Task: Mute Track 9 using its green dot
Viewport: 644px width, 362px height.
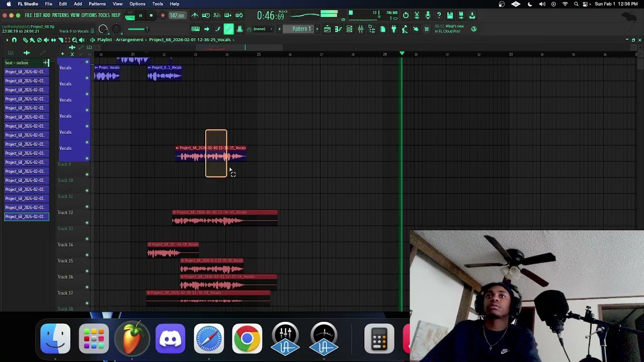Action: click(87, 174)
